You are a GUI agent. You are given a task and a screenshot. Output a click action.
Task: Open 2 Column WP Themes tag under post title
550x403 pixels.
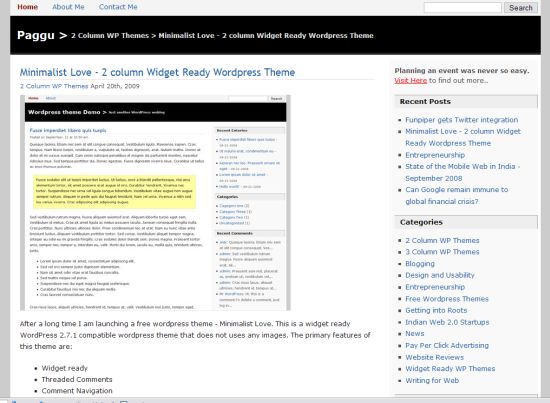[54, 86]
